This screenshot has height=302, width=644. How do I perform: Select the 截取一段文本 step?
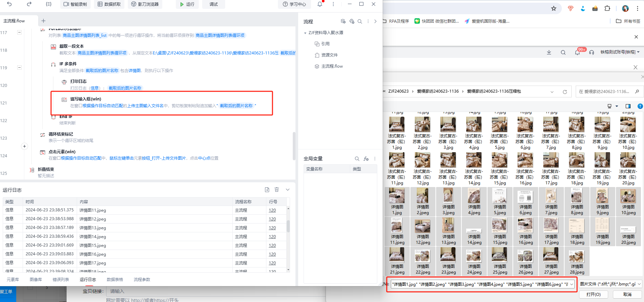[72, 46]
